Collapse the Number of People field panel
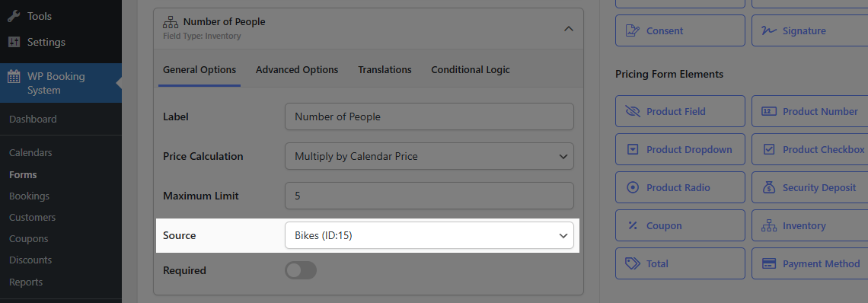Viewport: 868px width, 303px height. click(x=569, y=29)
